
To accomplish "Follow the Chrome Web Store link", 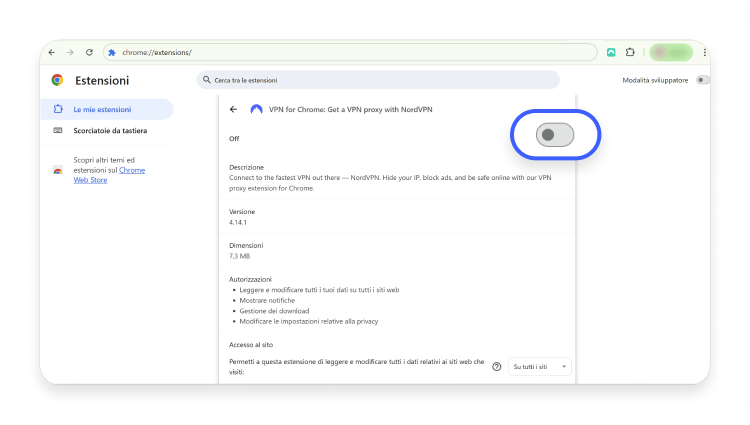I will [x=109, y=175].
